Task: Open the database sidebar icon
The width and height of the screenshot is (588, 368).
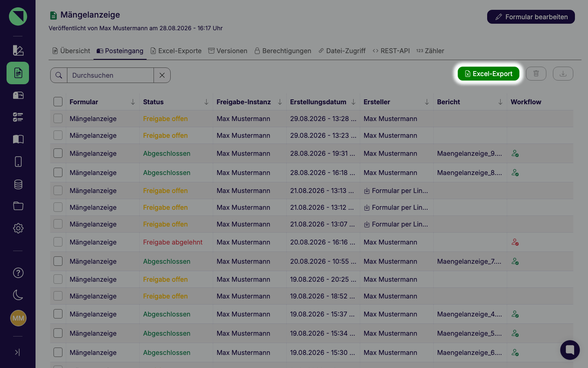Action: [x=18, y=184]
